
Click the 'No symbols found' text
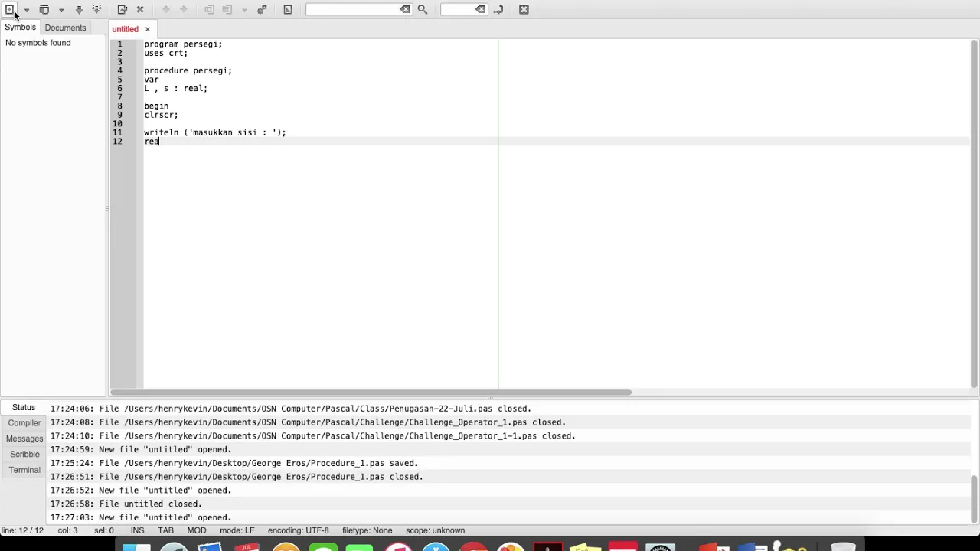[x=38, y=43]
